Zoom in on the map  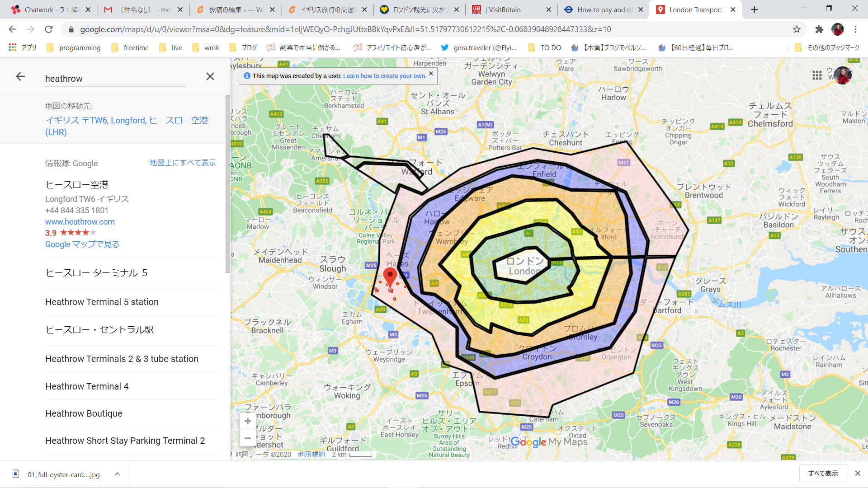click(247, 421)
